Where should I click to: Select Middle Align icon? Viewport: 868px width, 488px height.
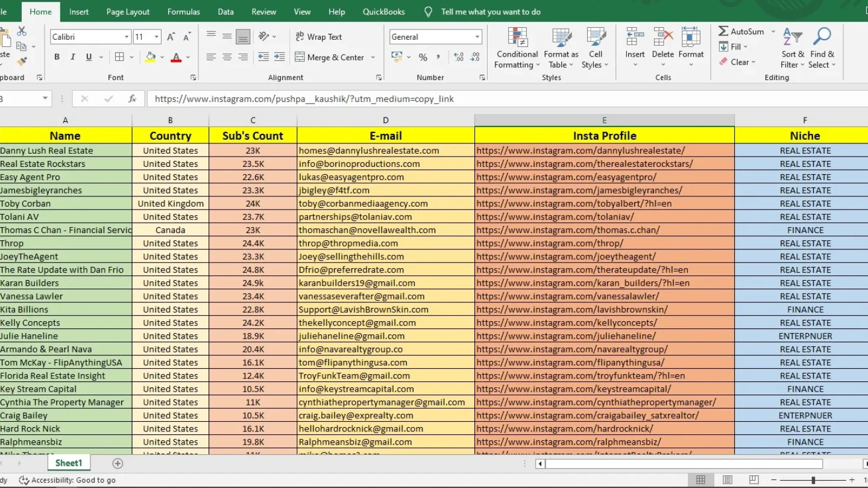pyautogui.click(x=227, y=36)
